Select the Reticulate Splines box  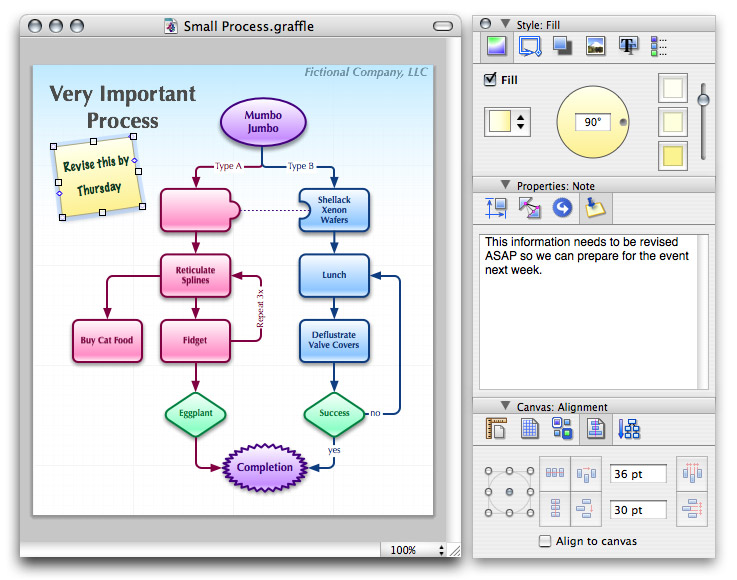tap(196, 275)
